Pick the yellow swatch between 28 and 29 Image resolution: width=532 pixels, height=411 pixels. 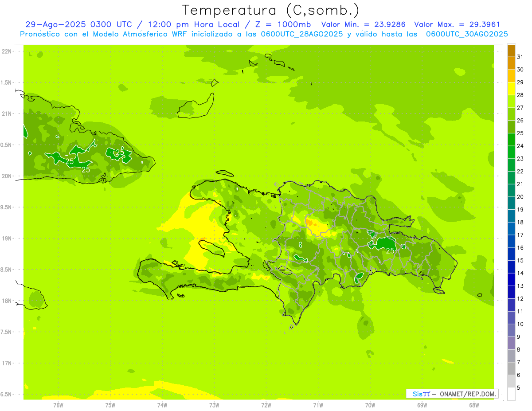point(511,89)
